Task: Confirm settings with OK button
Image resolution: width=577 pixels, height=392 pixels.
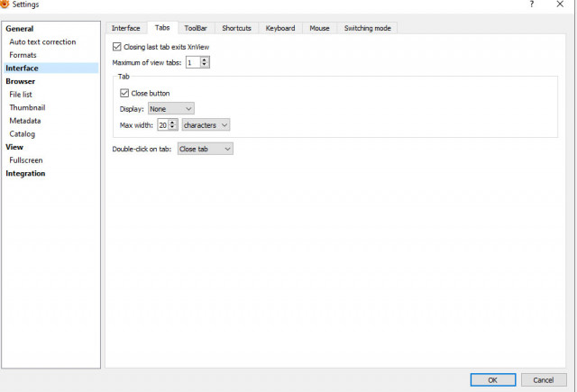Action: point(493,380)
